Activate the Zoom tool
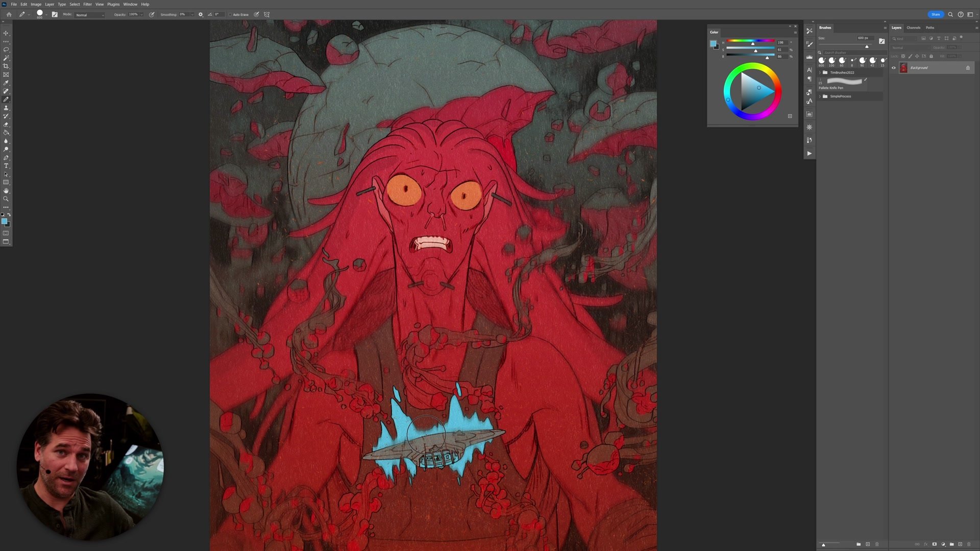Image resolution: width=980 pixels, height=551 pixels. [6, 199]
